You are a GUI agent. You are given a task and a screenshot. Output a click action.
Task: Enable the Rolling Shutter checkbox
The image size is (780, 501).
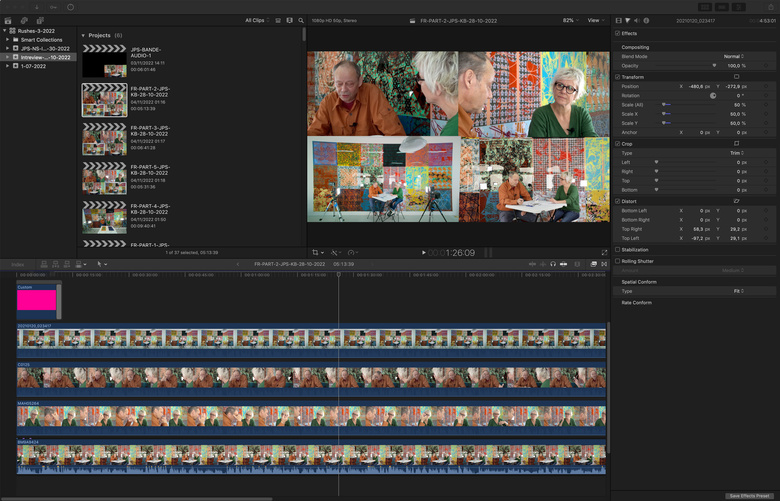pos(617,261)
